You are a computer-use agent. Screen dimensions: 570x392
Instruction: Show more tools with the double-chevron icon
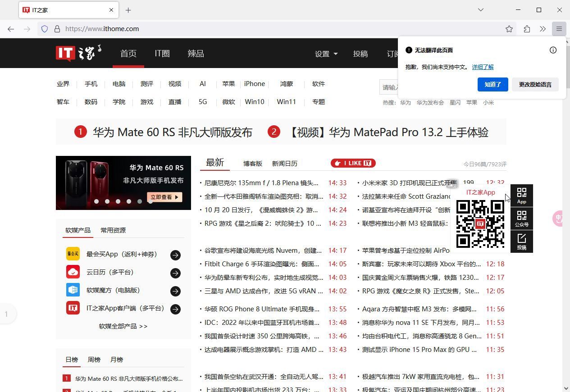pyautogui.click(x=543, y=29)
